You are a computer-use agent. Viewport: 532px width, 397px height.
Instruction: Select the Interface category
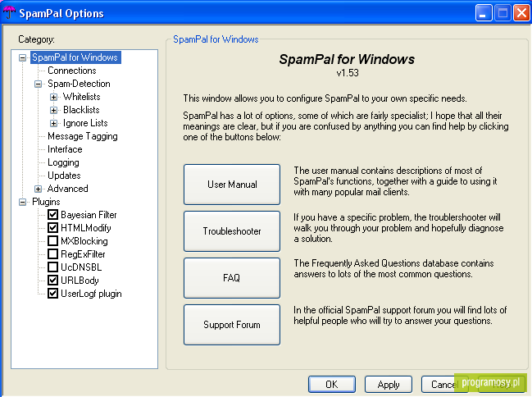(x=65, y=149)
